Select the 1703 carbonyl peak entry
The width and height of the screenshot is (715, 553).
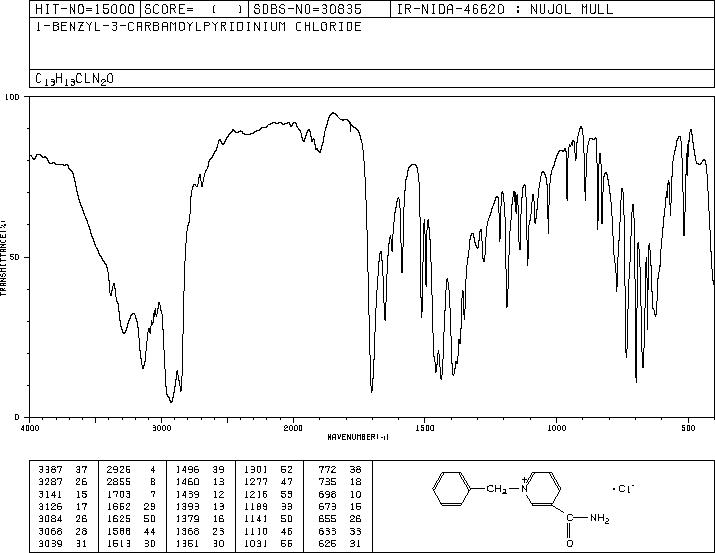(x=119, y=494)
